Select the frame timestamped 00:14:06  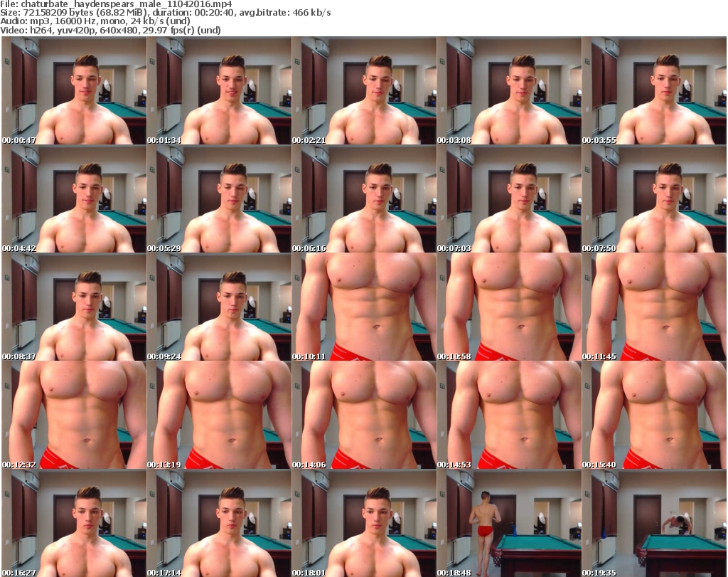pos(364,415)
